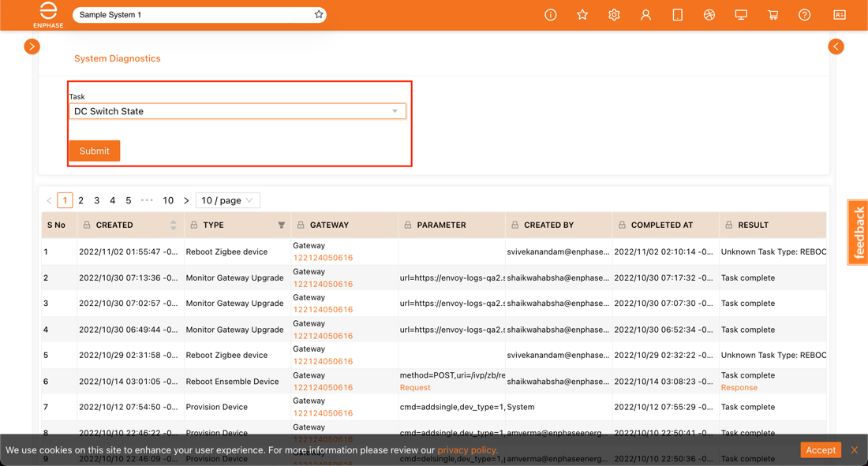
Task: Open the 10 / page size dropdown
Action: [227, 200]
